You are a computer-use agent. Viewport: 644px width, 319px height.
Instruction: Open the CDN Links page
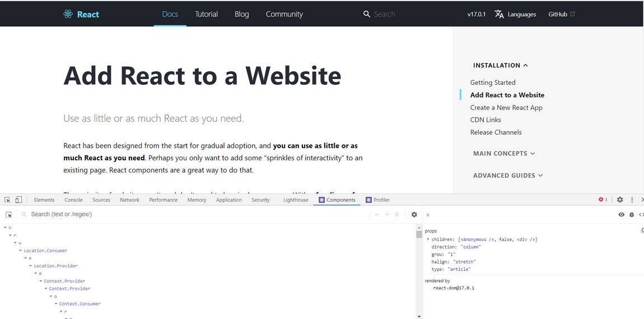click(x=486, y=120)
